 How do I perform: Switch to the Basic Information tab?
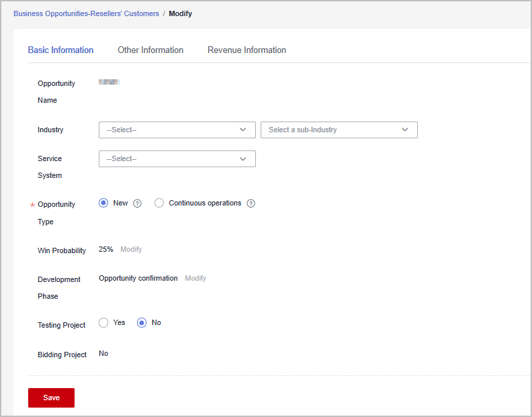(60, 50)
